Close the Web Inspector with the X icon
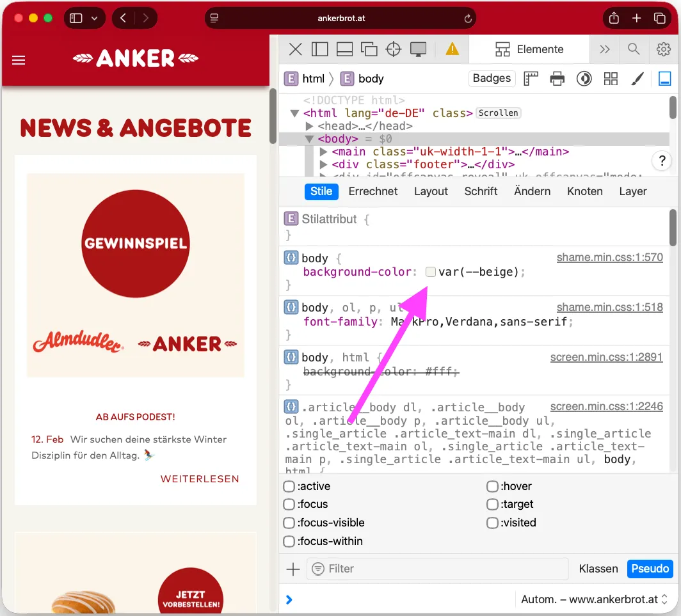 point(294,49)
